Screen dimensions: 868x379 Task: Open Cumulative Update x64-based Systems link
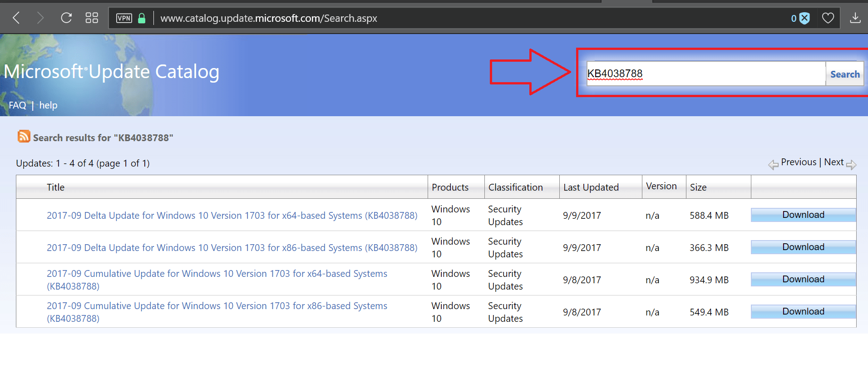(x=217, y=280)
